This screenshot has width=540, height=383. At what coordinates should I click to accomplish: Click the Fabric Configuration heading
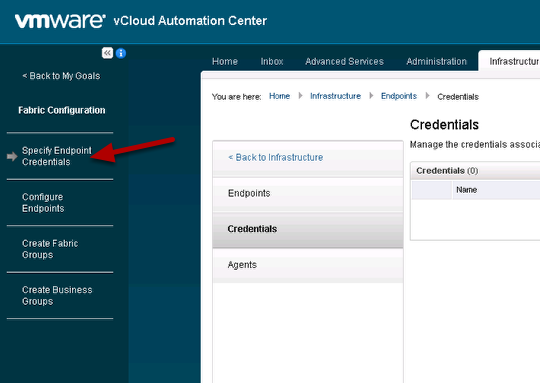pyautogui.click(x=62, y=110)
